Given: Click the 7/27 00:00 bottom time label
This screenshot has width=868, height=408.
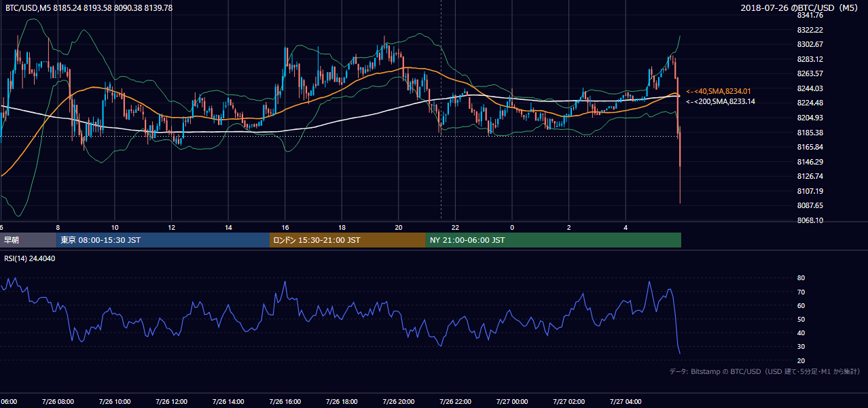Looking at the screenshot, I should [512, 402].
